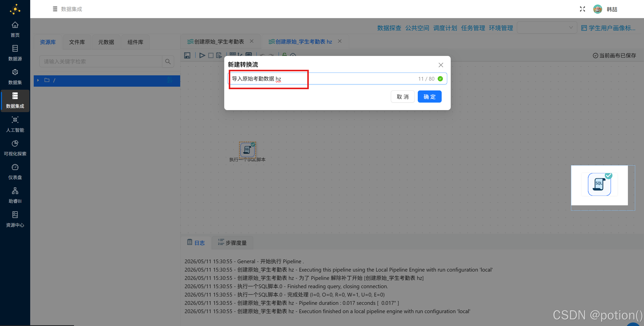
Task: Click log line 完成处理 (I=0, O=0...)
Action: click(x=284, y=295)
